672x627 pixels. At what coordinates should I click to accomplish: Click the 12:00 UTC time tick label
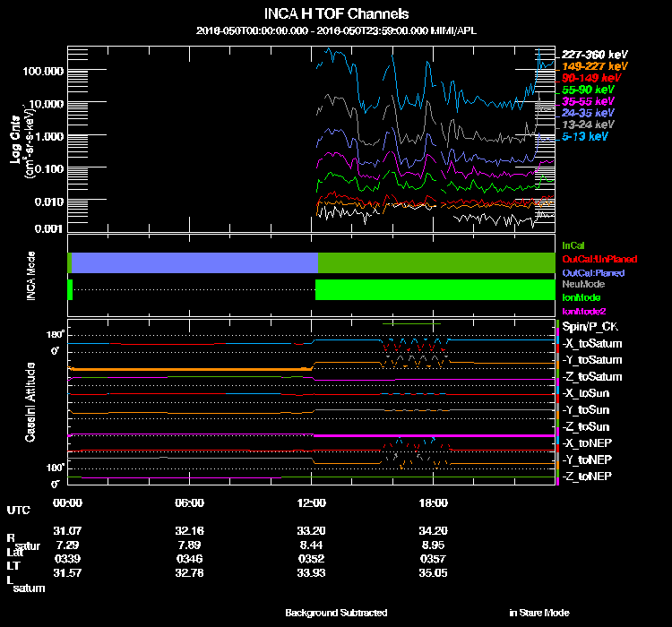[311, 502]
